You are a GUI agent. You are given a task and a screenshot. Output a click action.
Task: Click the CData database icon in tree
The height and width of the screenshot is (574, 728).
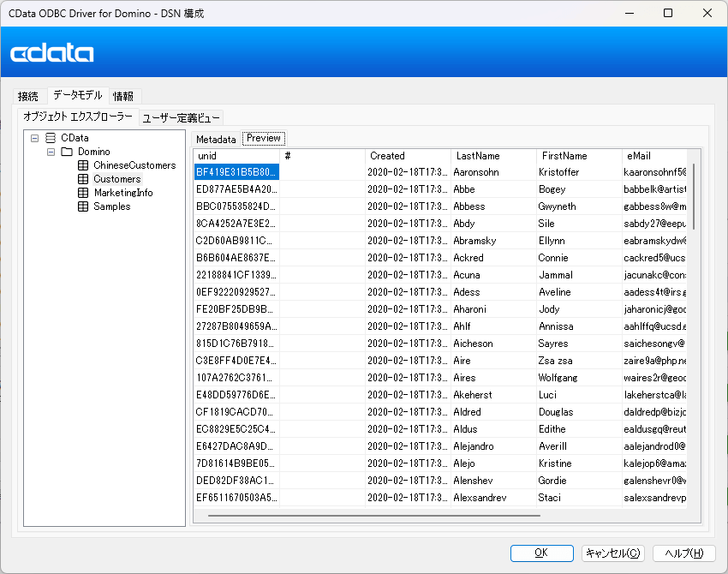pyautogui.click(x=51, y=138)
